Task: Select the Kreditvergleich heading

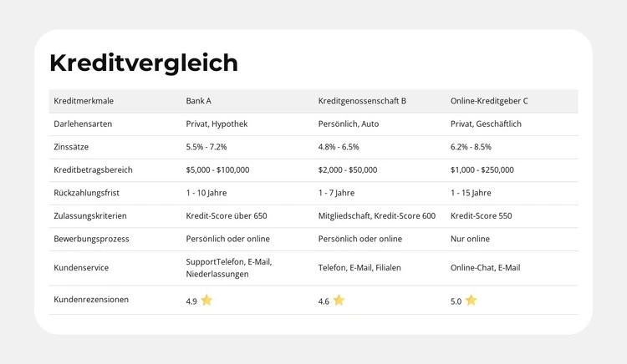Action: point(144,63)
